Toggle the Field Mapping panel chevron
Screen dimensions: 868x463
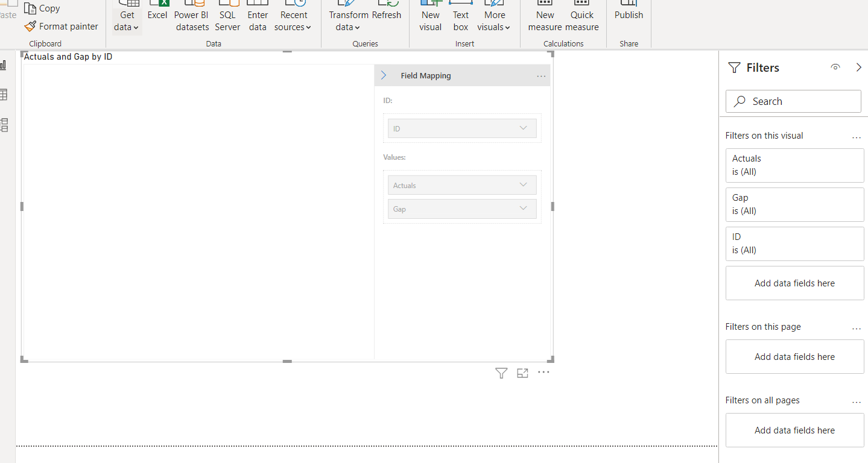(x=384, y=75)
